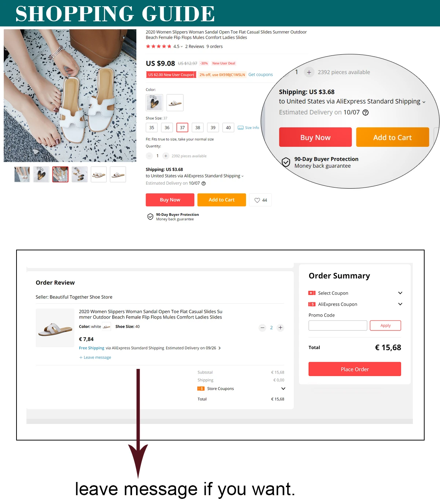The width and height of the screenshot is (440, 504).
Task: Click the heart wishlist icon showing 44
Action: click(260, 200)
